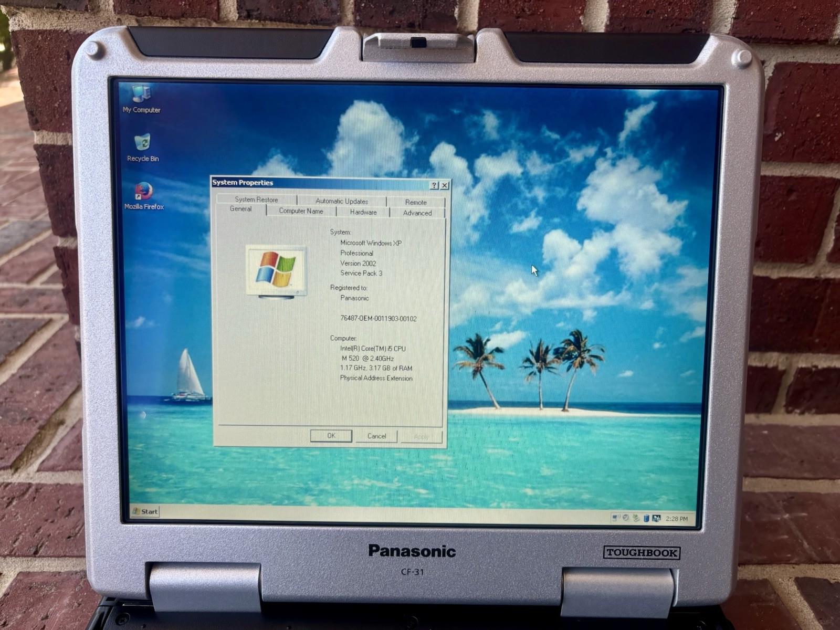Click the product ID 76487-OEM-0011903-00102
Viewport: 840px width, 630px height.
(379, 319)
